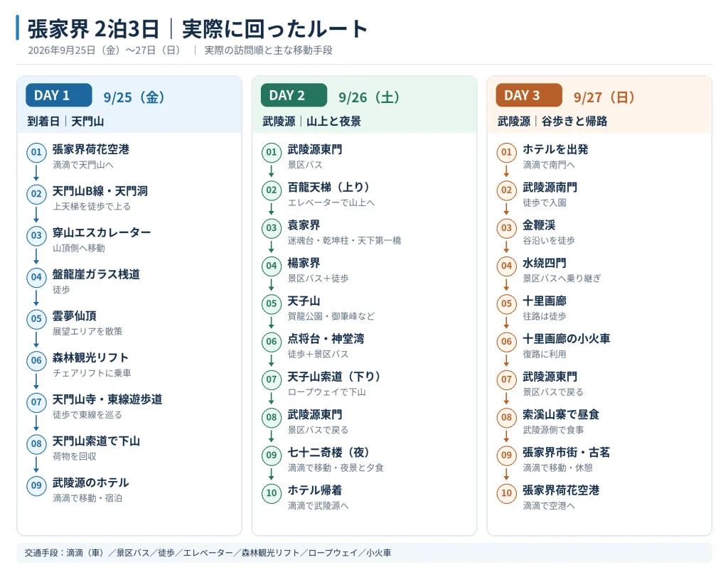Click step circle beside 張家界市街・古茗

point(506,455)
